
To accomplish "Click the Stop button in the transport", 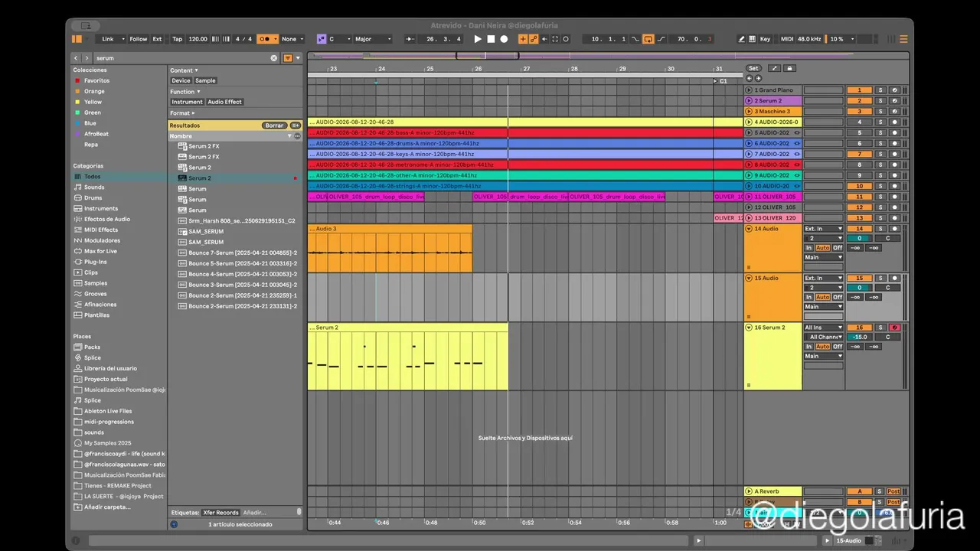I will [x=491, y=39].
